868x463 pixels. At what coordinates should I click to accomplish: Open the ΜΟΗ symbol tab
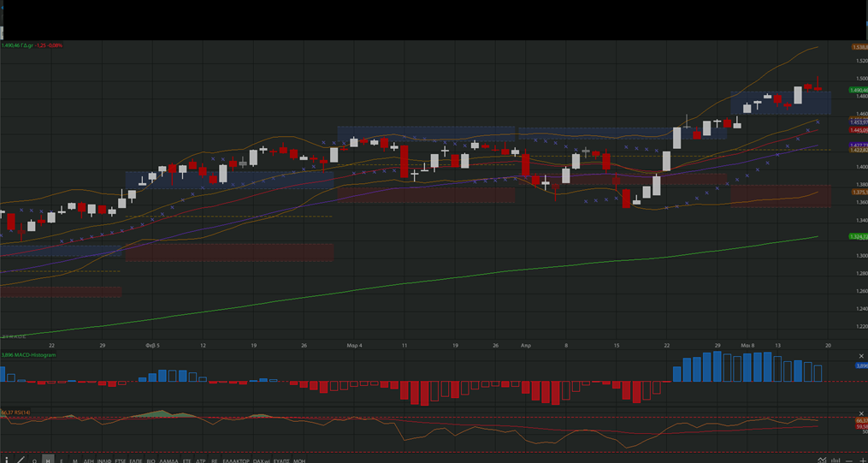click(299, 460)
